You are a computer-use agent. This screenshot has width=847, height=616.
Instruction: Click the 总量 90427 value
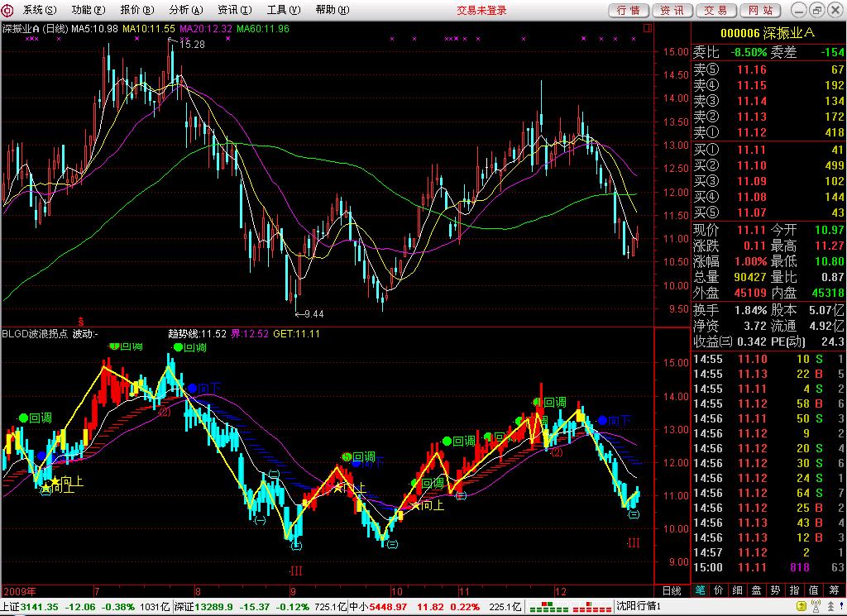click(x=750, y=278)
